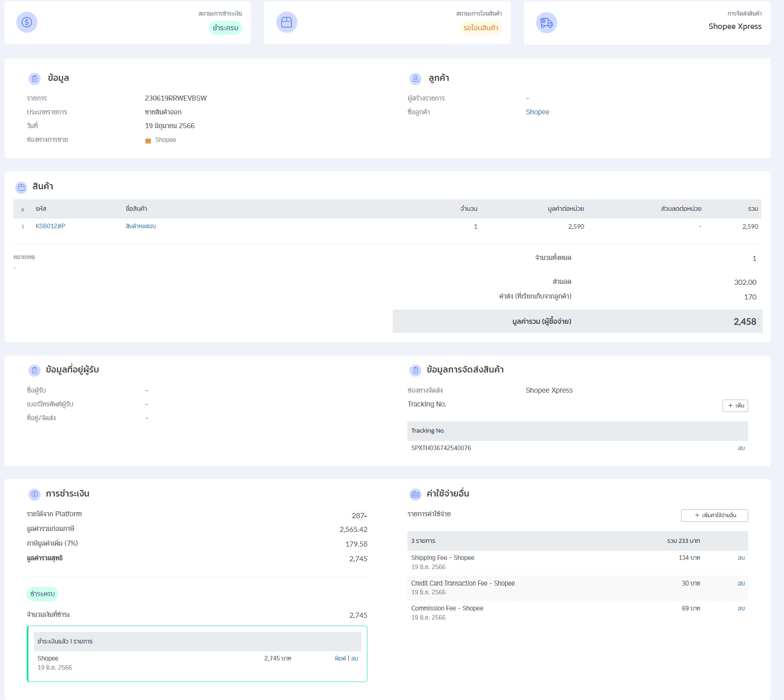Click the ค่าใช้จ่ายอื่น expense icon

click(415, 494)
